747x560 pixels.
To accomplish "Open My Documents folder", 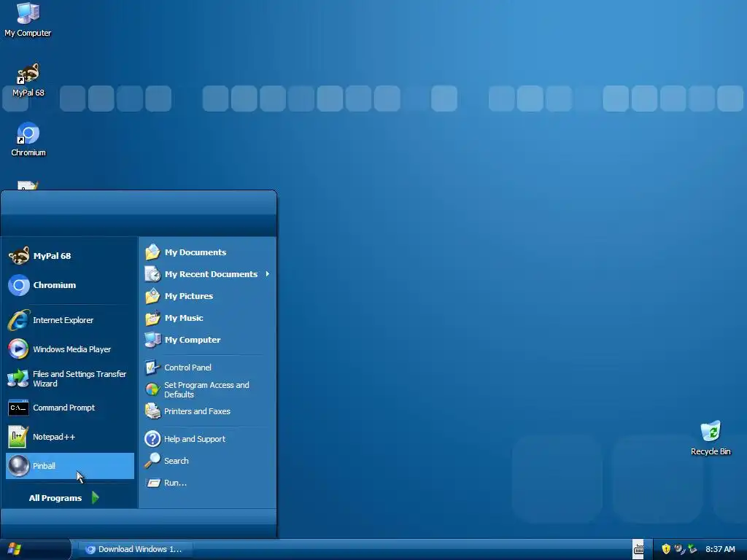I will click(x=207, y=252).
